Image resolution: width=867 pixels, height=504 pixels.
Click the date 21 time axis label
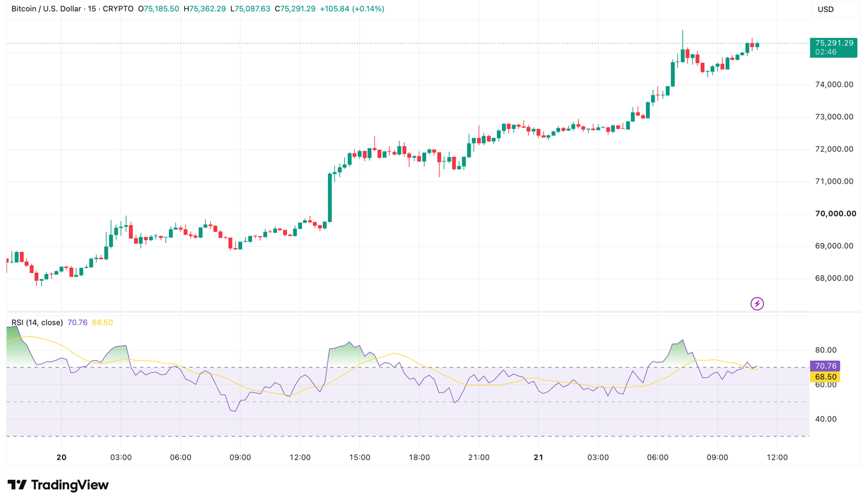click(538, 457)
